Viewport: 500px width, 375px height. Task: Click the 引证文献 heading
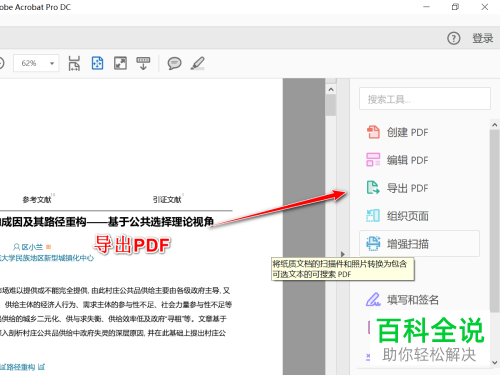167,200
